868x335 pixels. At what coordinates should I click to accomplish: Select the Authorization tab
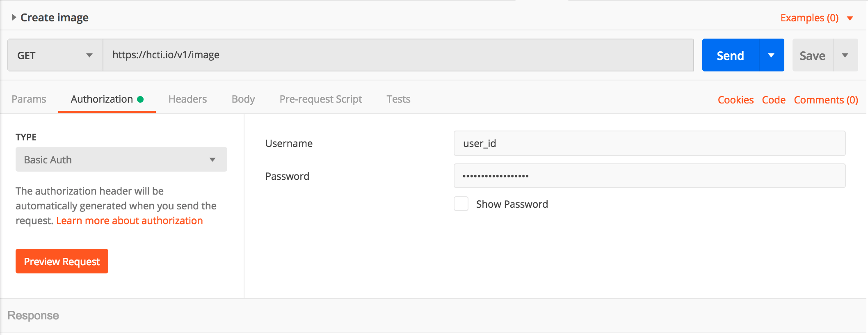107,99
